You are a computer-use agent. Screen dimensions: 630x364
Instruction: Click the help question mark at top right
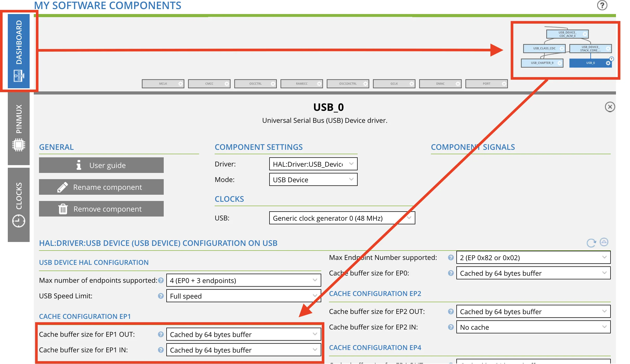(602, 5)
